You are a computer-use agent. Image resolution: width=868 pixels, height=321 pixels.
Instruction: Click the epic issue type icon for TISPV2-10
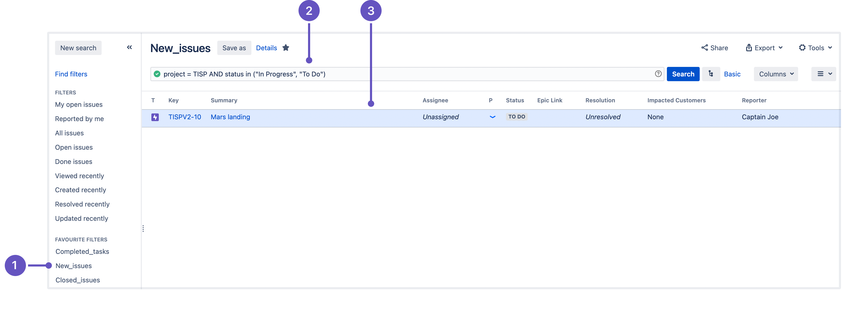point(155,117)
